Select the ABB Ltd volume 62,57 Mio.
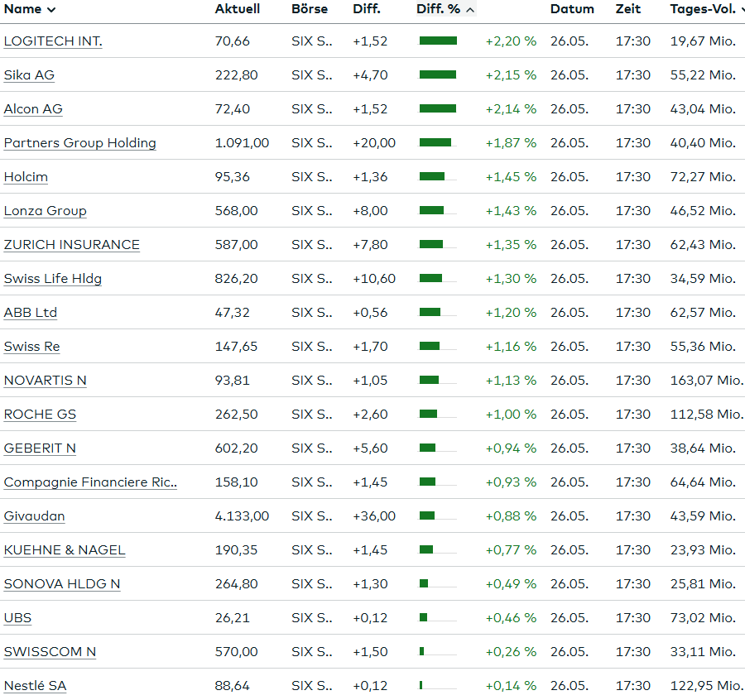 [x=703, y=313]
